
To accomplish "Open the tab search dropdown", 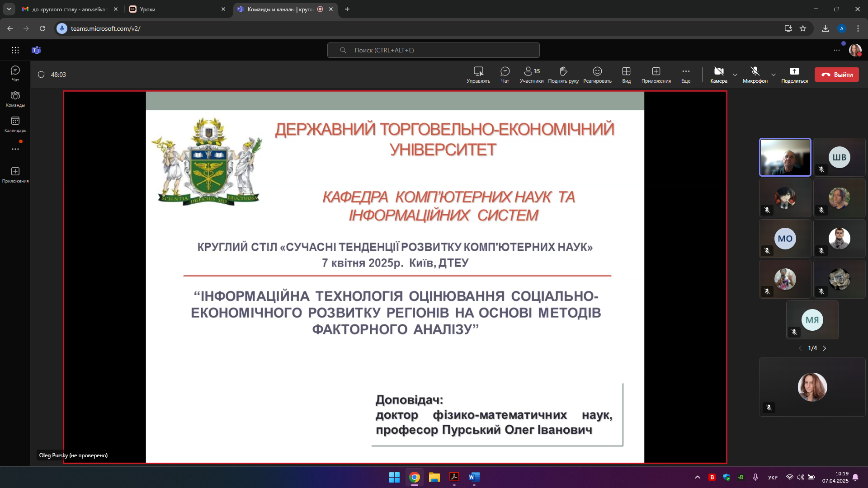I will point(9,9).
